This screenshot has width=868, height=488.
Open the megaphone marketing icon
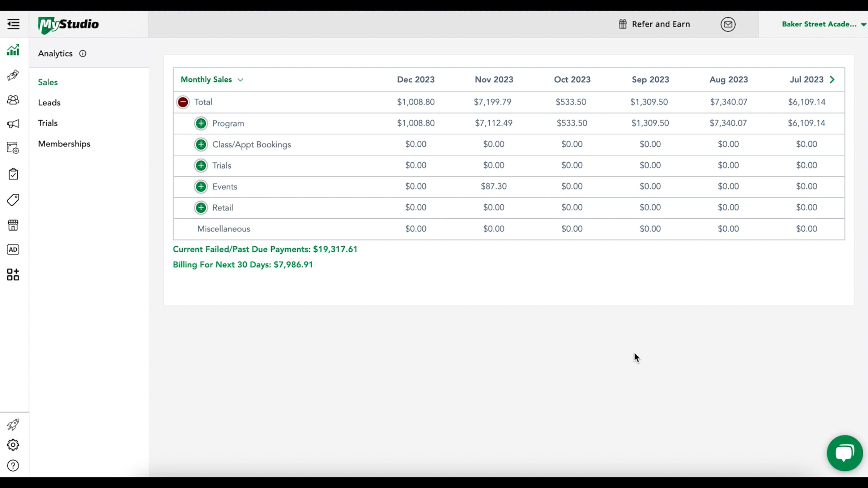pyautogui.click(x=13, y=124)
